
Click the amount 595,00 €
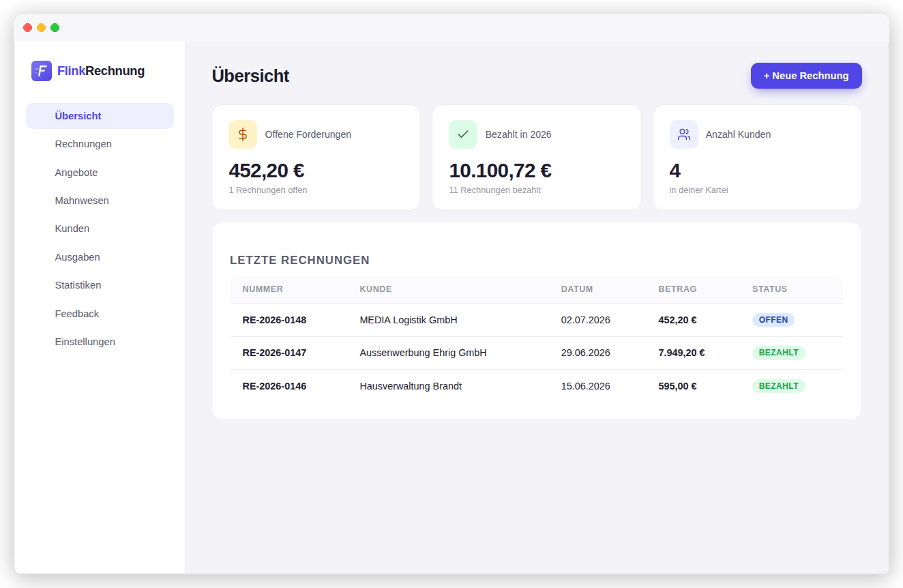(677, 386)
